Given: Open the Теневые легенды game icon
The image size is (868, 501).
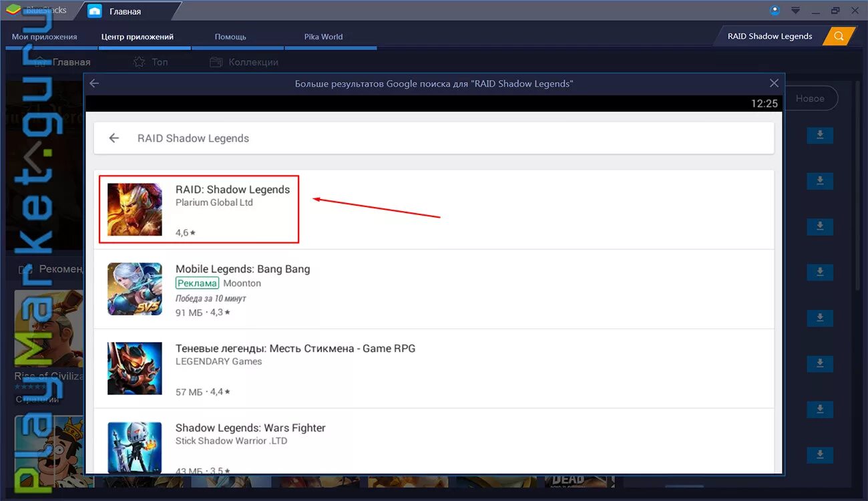Looking at the screenshot, I should 135,368.
